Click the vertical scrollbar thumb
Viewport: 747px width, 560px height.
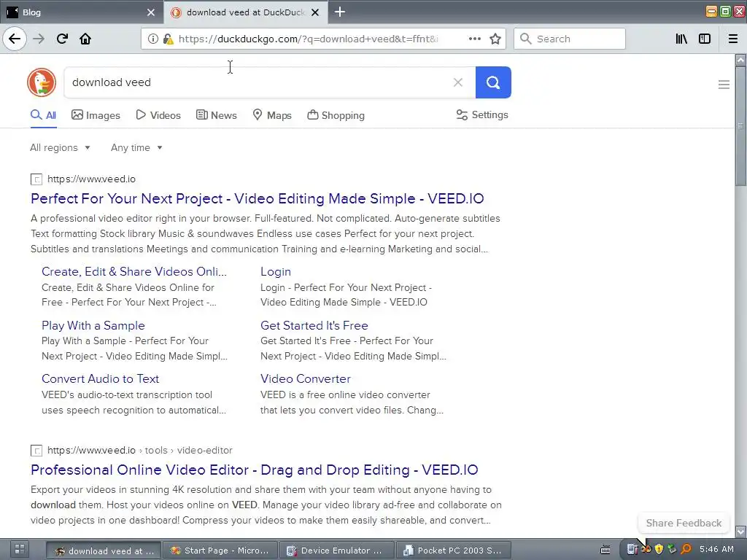(740, 126)
